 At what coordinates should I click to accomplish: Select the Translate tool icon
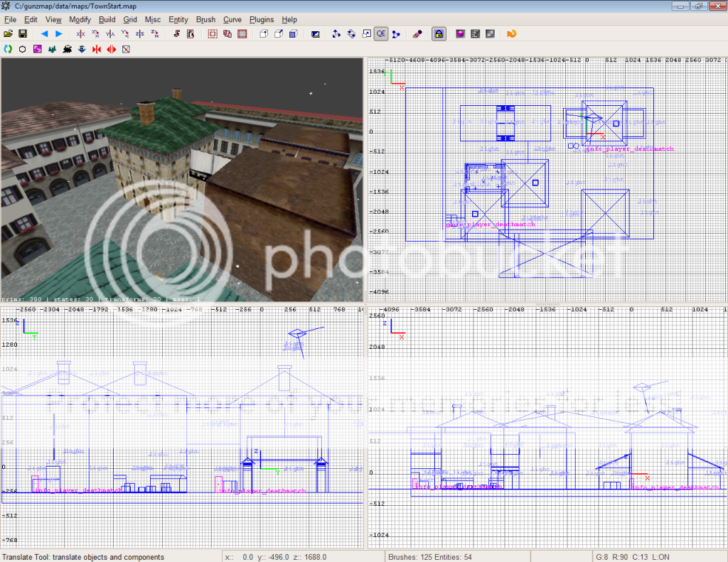point(336,33)
